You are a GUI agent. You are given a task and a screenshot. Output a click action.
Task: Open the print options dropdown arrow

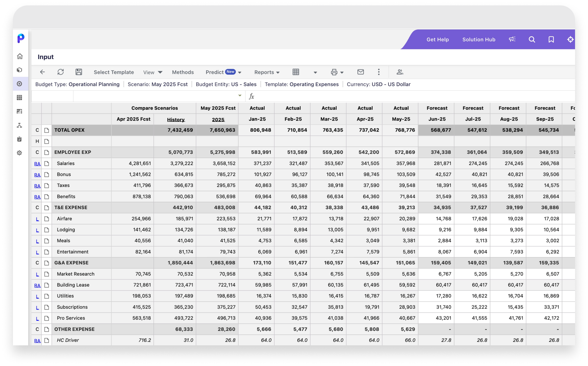click(x=342, y=72)
